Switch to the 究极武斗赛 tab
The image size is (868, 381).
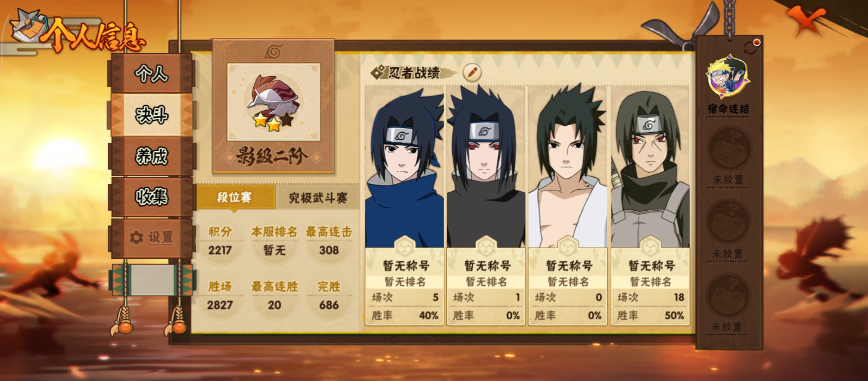pos(318,198)
